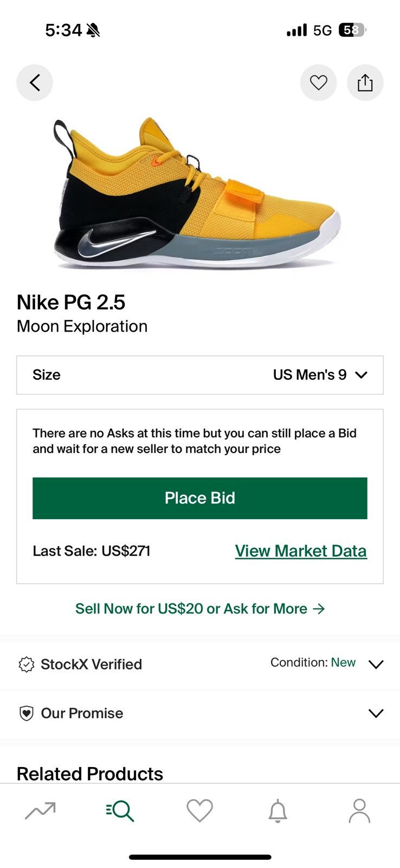Tap the share icon
This screenshot has width=400, height=868.
click(x=365, y=83)
